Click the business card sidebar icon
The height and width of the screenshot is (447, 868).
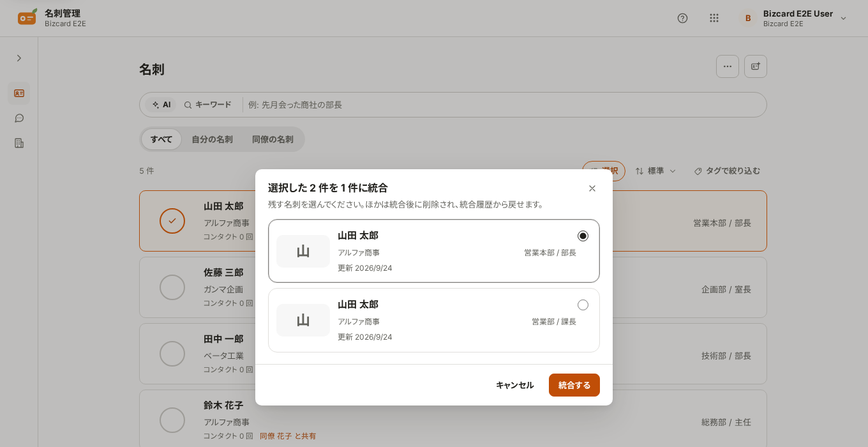[x=19, y=93]
